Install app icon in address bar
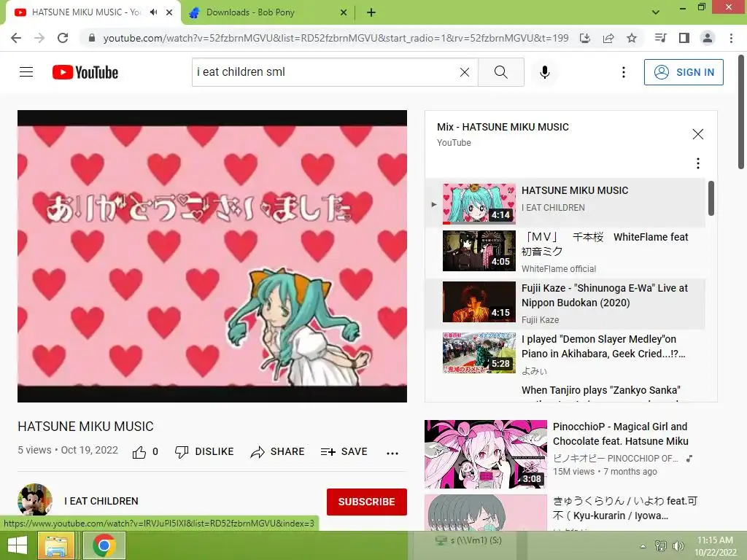The image size is (747, 560). point(585,38)
